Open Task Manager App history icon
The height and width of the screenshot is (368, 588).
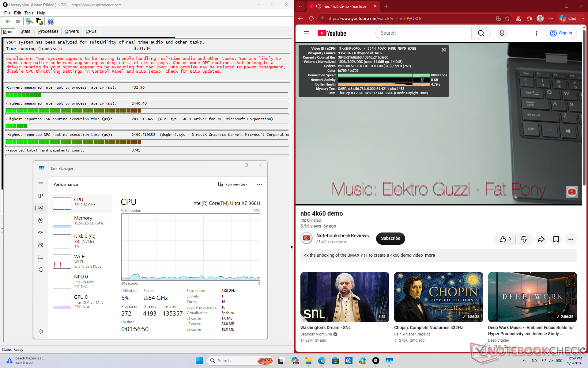41,220
